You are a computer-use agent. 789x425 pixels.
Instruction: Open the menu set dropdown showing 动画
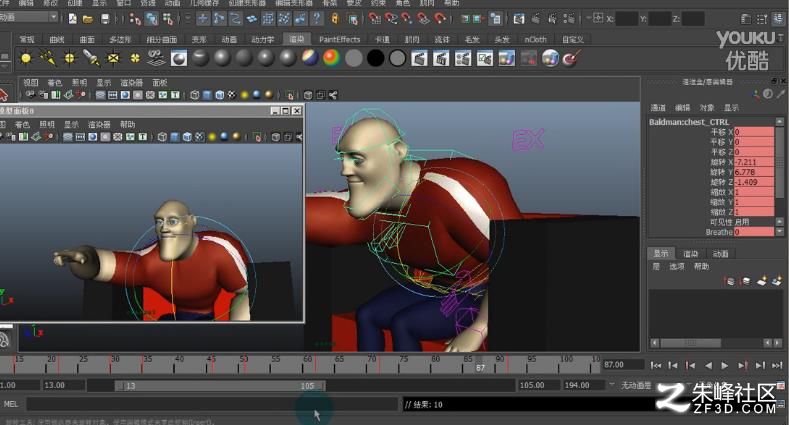point(29,17)
